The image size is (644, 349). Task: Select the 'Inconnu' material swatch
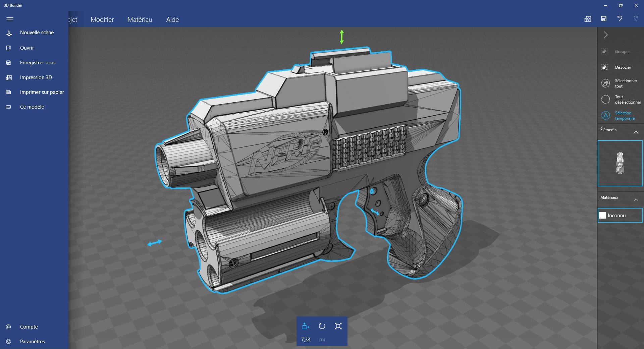click(619, 216)
